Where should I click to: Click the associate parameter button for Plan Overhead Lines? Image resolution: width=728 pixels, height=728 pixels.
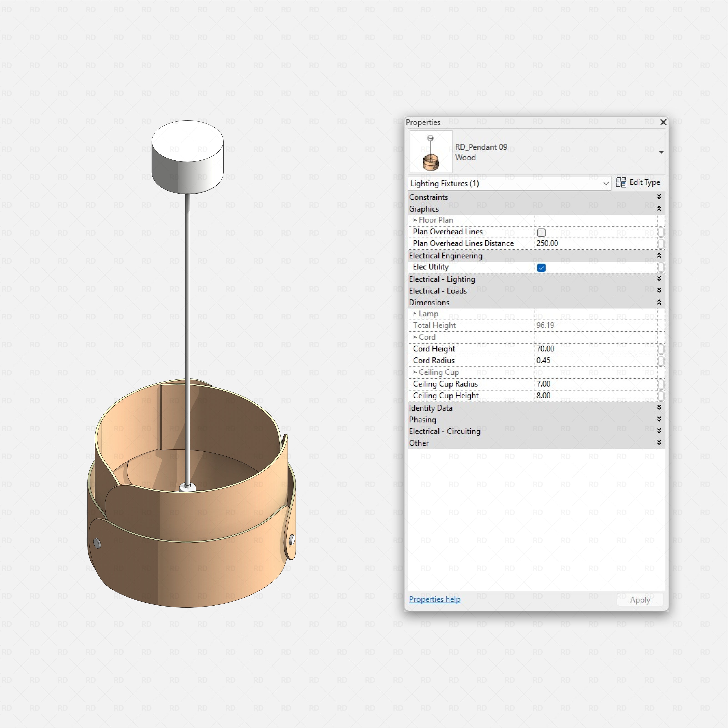tap(661, 232)
